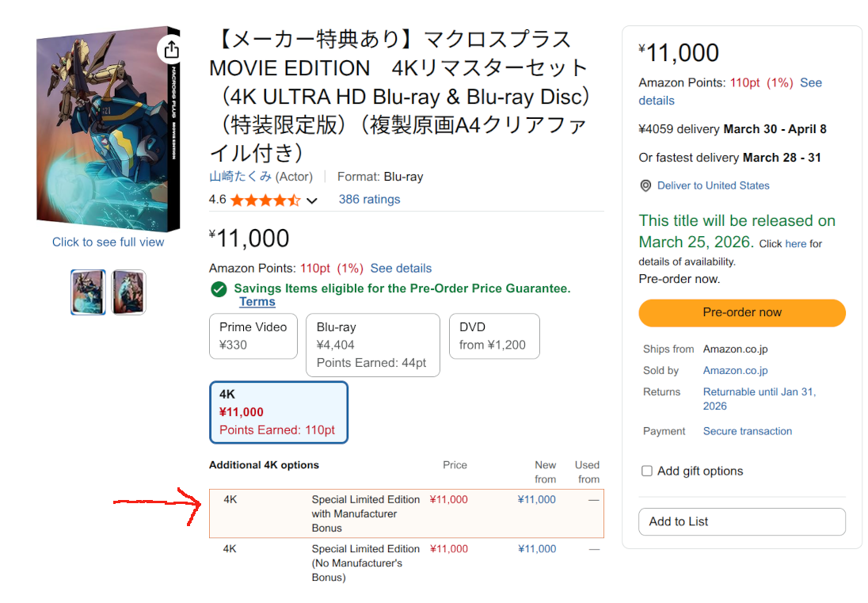Select the second product thumbnail
868x603 pixels.
click(x=128, y=292)
